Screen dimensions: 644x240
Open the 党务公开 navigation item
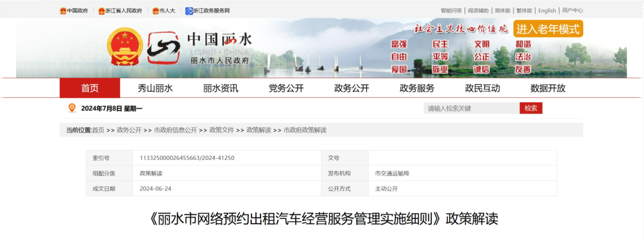286,88
